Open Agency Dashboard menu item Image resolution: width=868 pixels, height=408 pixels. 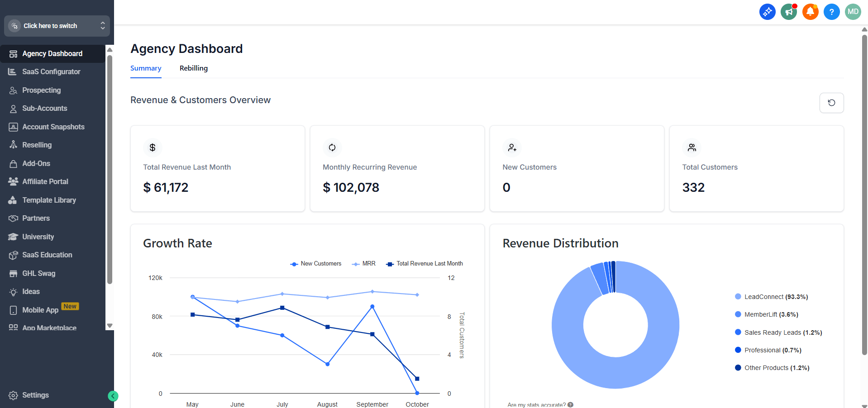coord(52,53)
